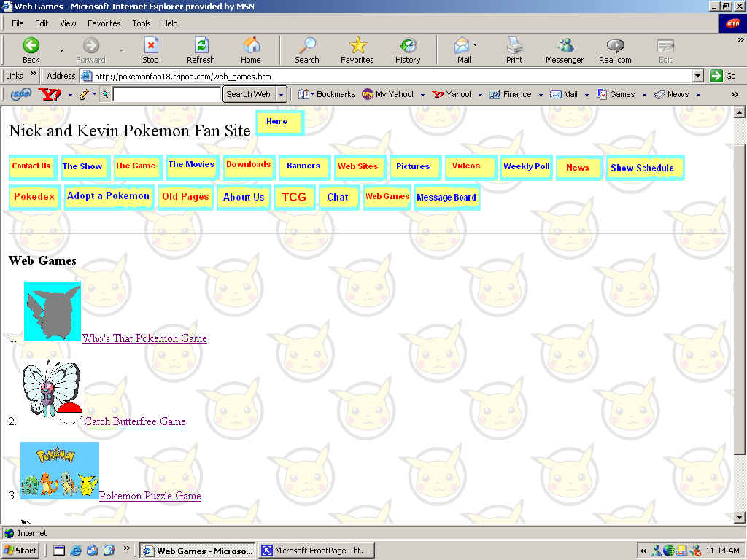Click the Back arrow icon

[31, 46]
